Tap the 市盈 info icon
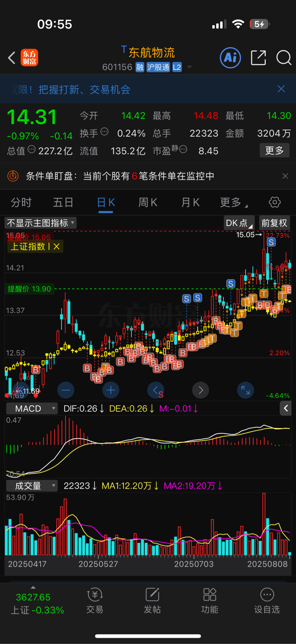 click(183, 149)
